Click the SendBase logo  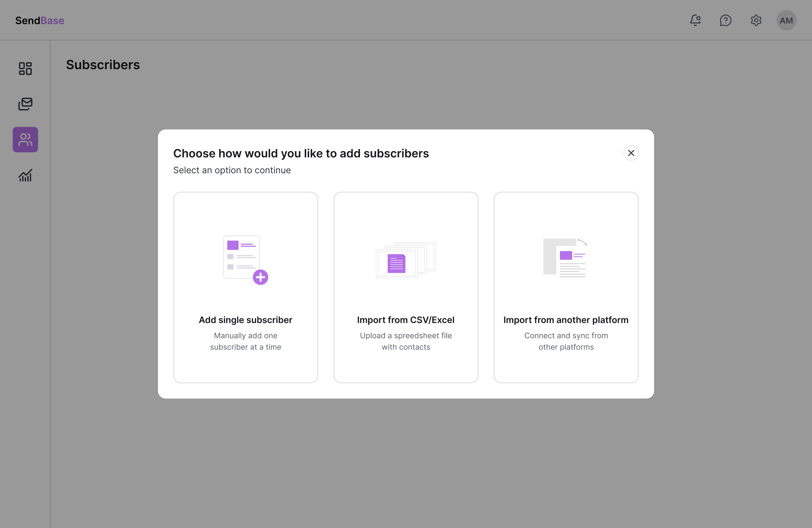click(x=40, y=20)
